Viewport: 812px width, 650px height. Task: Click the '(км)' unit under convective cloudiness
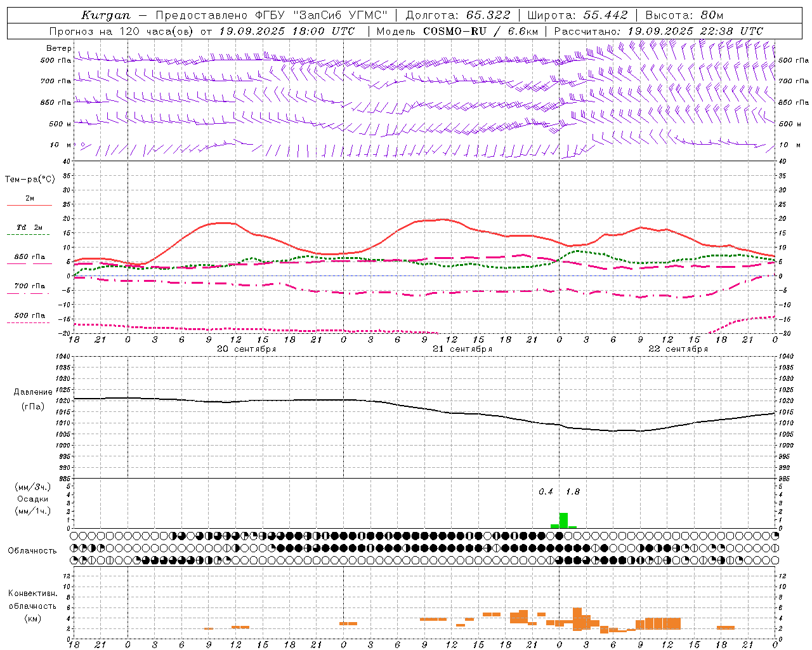pos(32,619)
